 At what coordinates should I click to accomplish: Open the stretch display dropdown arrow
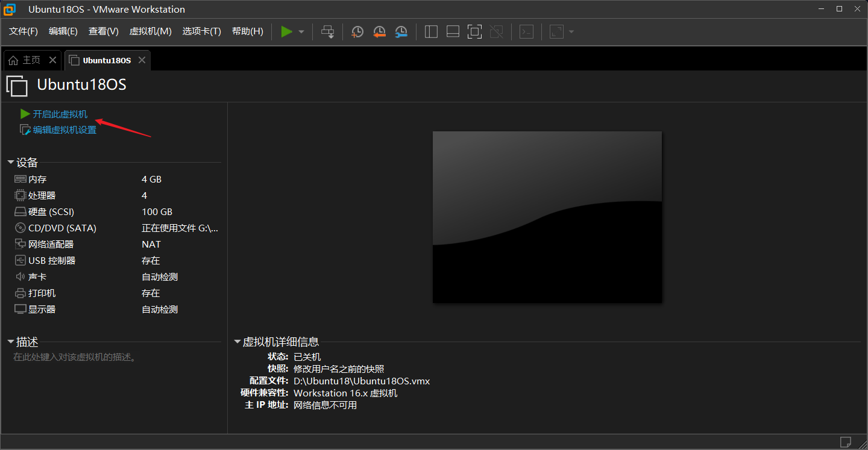point(571,32)
